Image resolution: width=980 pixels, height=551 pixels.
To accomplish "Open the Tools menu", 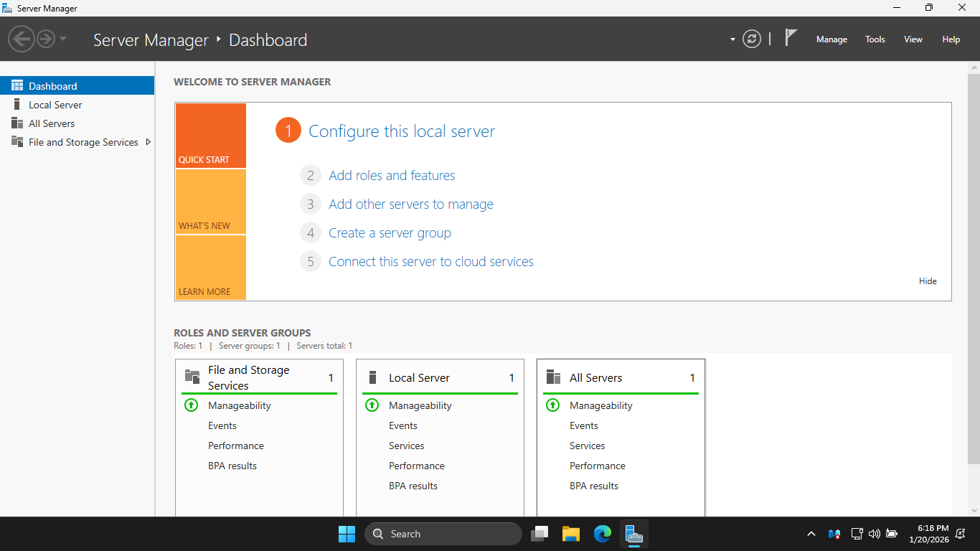I will point(875,39).
